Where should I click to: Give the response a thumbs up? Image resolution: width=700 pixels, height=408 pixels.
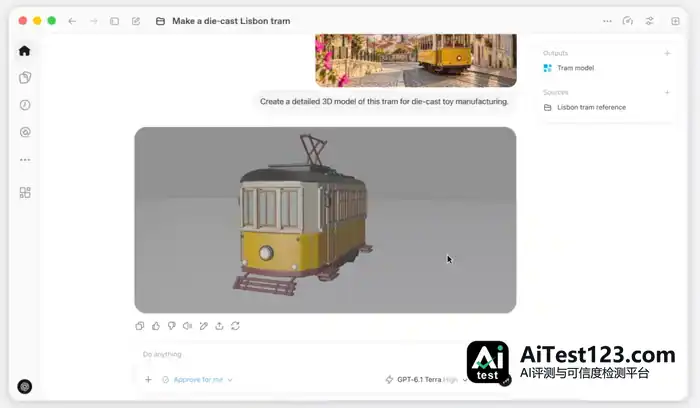click(156, 326)
